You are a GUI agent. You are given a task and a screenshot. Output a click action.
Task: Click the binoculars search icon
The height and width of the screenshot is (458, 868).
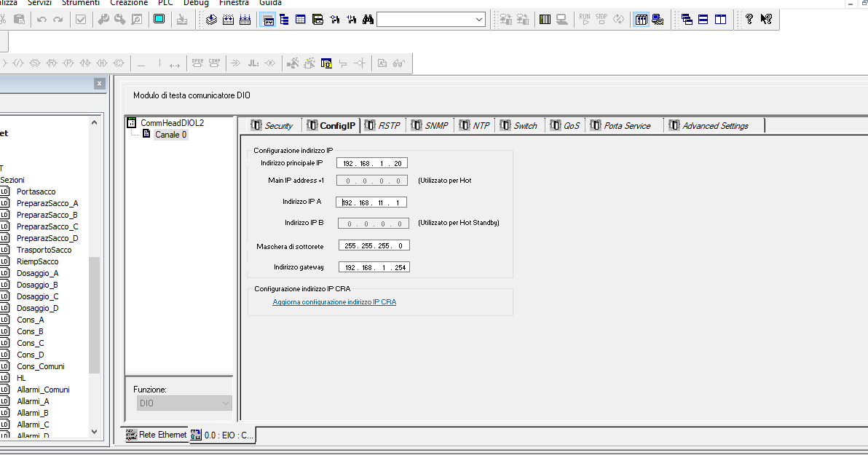point(368,20)
